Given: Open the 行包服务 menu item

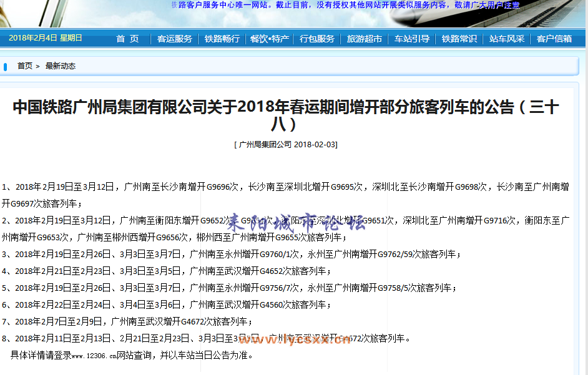Looking at the screenshot, I should point(317,39).
